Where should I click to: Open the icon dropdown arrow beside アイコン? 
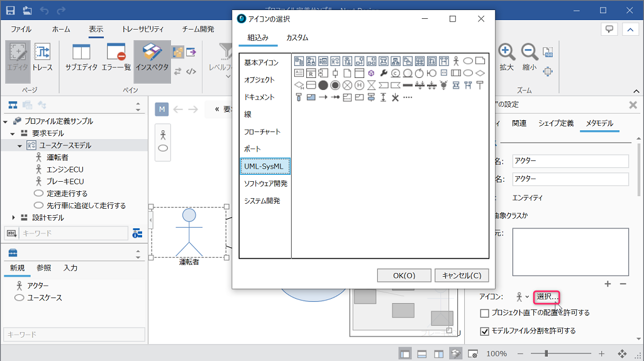click(x=528, y=296)
